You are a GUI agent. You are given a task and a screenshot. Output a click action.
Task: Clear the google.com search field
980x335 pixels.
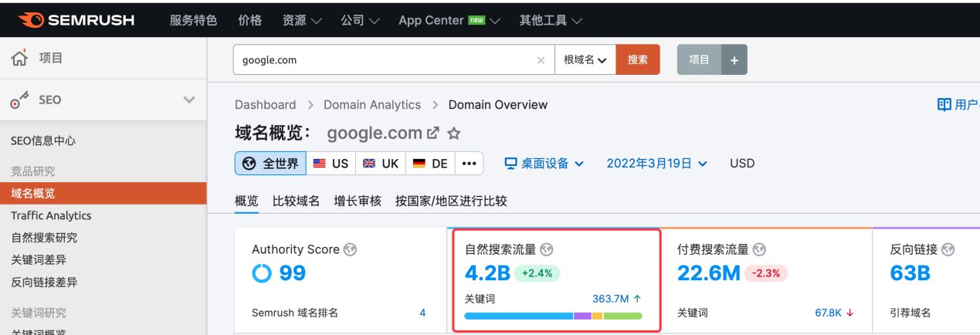(541, 59)
